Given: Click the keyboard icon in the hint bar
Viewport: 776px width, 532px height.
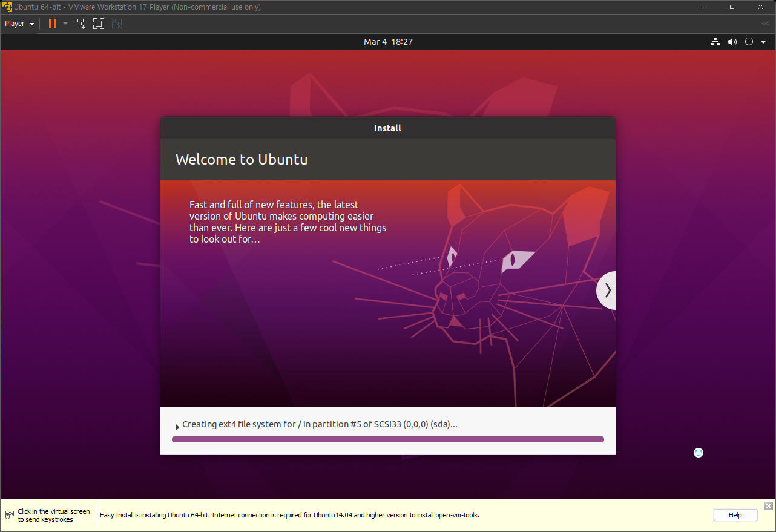Looking at the screenshot, I should coord(10,515).
